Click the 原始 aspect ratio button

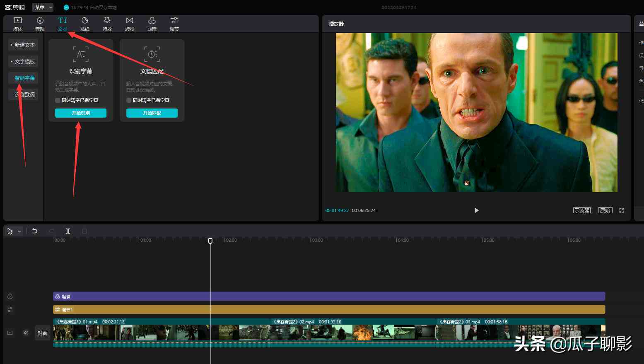[605, 210]
